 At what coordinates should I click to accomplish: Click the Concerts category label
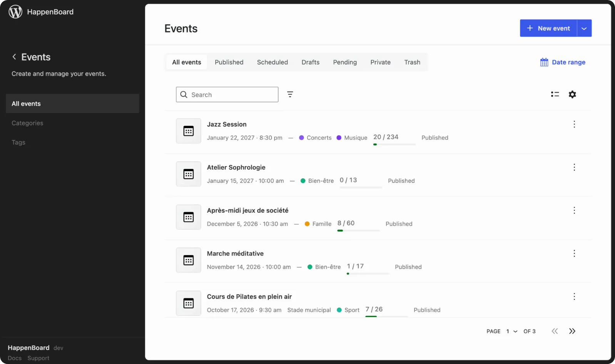[x=315, y=138]
